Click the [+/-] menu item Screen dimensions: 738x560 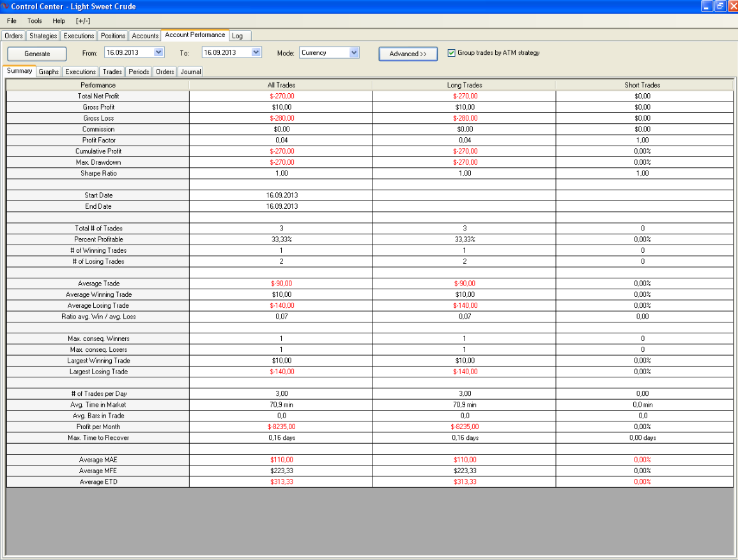(x=83, y=20)
